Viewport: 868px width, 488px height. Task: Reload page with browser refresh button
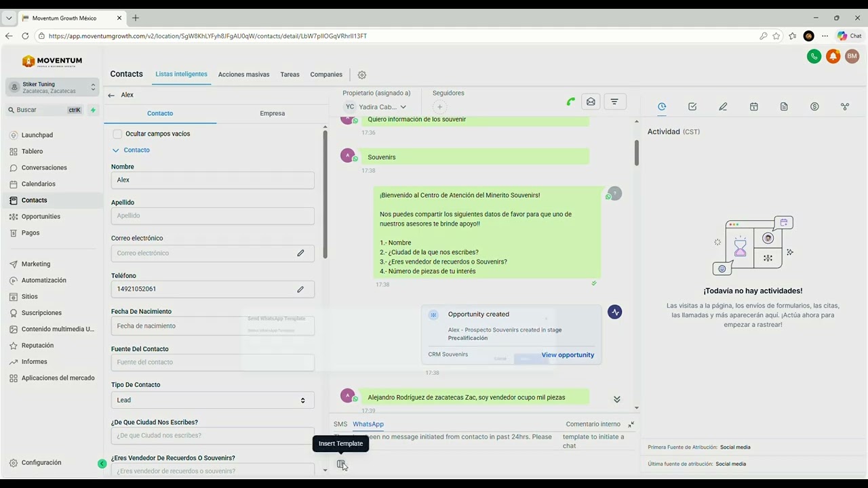pos(25,36)
